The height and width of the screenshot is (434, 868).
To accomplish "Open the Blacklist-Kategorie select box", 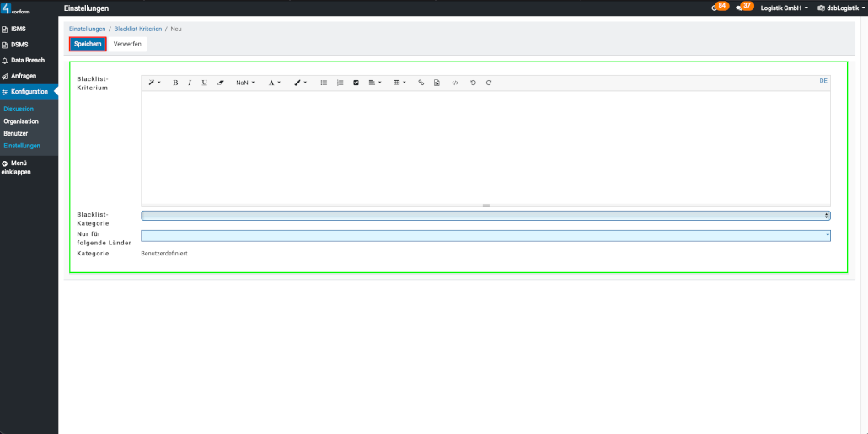I will 485,216.
